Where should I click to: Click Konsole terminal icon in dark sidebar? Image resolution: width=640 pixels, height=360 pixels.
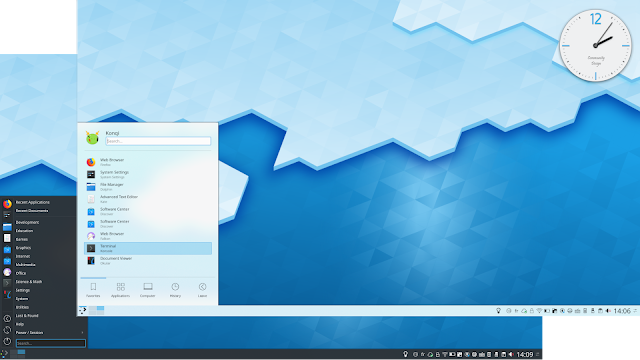pos(7,282)
